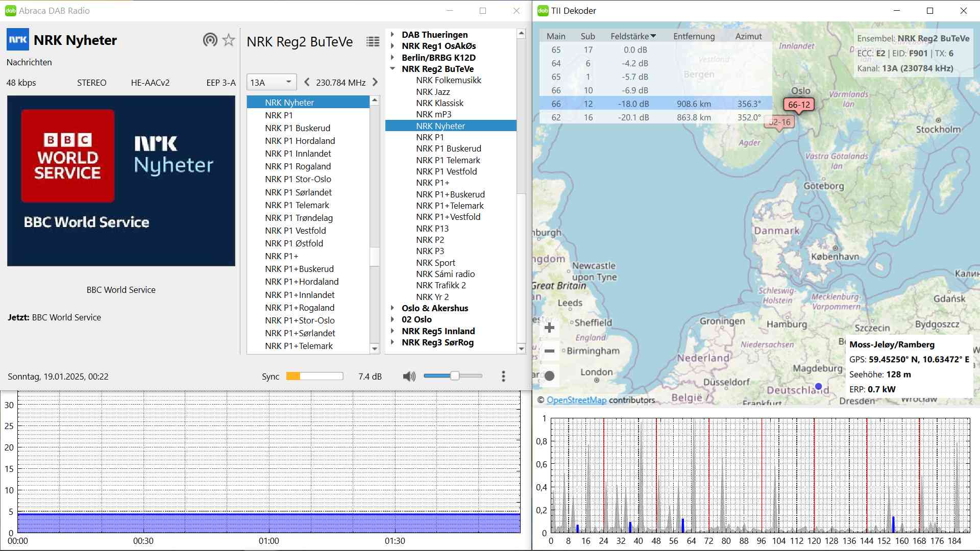
Task: Select NRK P1 Buskerud in service list
Action: coord(298,128)
